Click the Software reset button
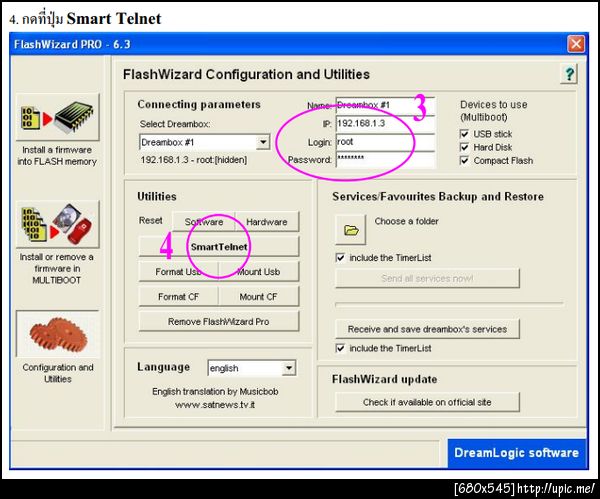The image size is (600, 499). point(204,222)
